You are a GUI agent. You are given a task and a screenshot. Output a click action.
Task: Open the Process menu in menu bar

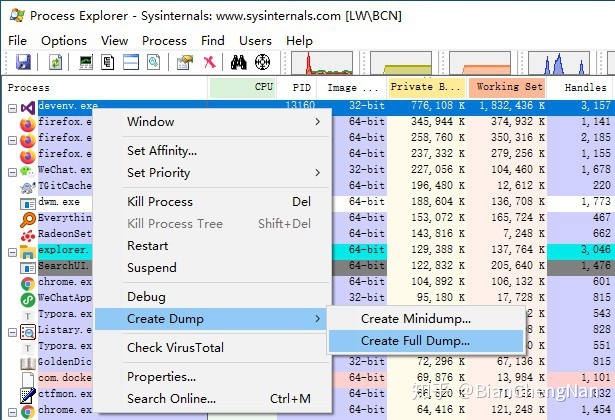tap(164, 41)
